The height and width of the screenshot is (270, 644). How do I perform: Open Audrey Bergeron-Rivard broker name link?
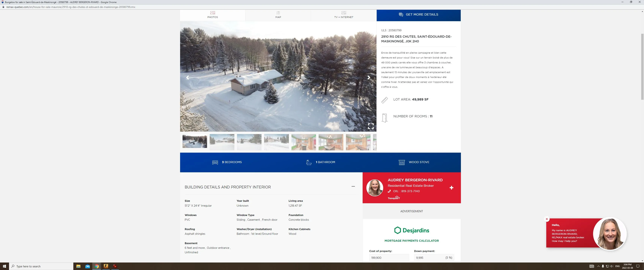point(415,180)
